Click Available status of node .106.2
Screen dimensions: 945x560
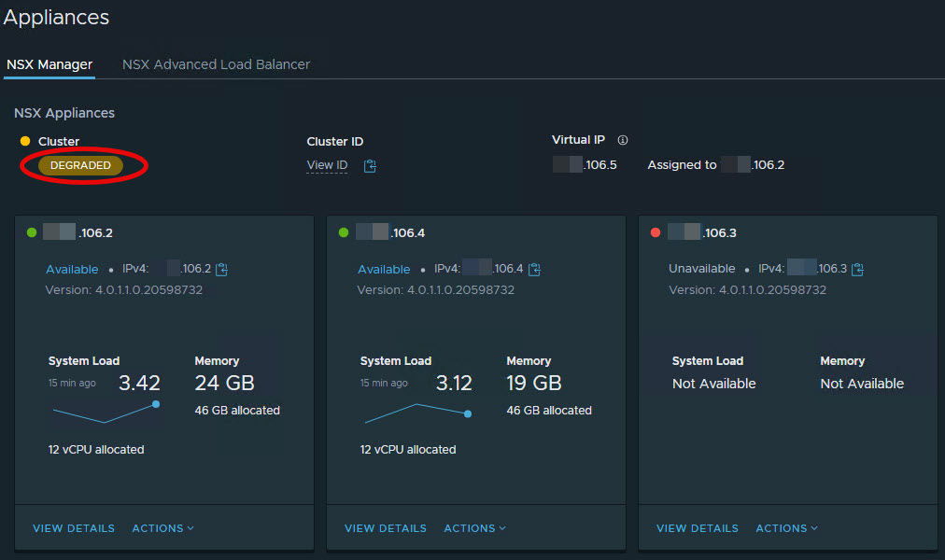pyautogui.click(x=72, y=269)
